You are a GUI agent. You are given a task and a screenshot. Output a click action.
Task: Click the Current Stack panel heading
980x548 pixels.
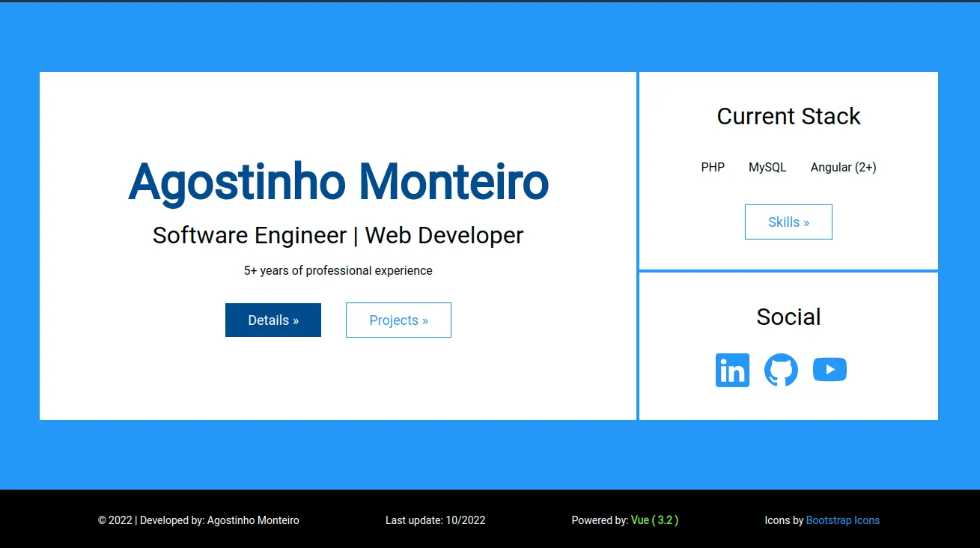[788, 116]
